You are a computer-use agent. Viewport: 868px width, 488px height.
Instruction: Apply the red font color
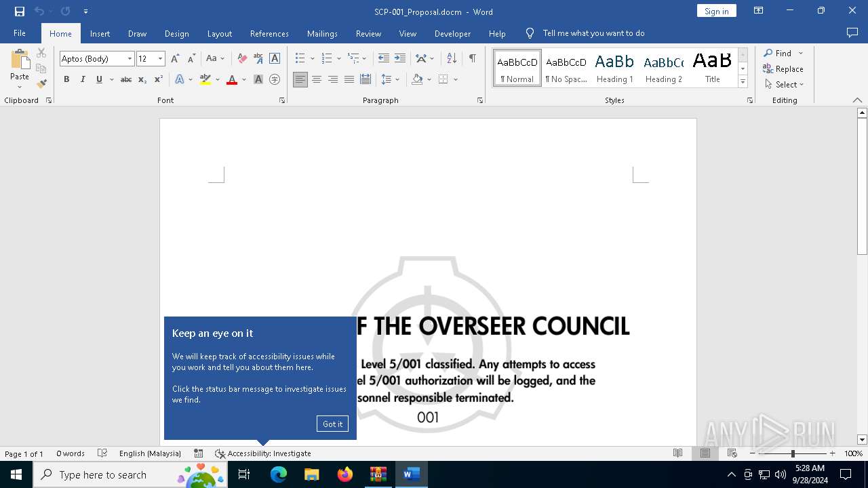click(x=232, y=79)
